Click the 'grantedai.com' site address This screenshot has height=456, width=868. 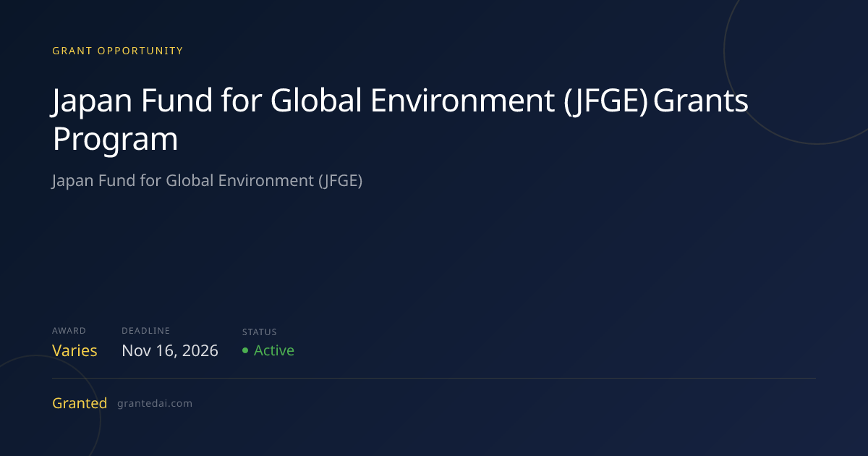155,404
